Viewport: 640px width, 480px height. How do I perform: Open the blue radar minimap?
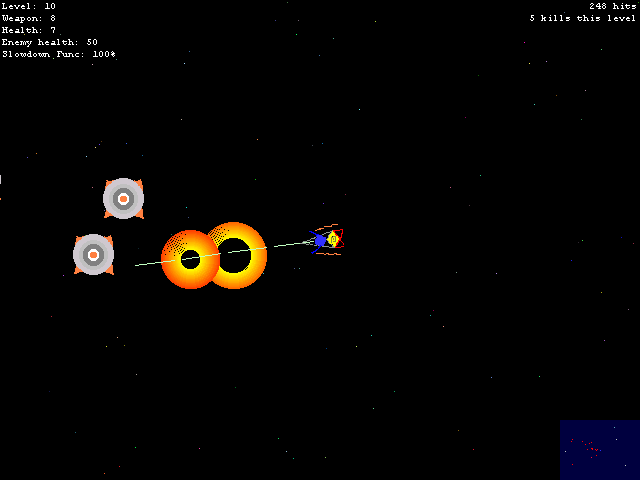pyautogui.click(x=600, y=450)
